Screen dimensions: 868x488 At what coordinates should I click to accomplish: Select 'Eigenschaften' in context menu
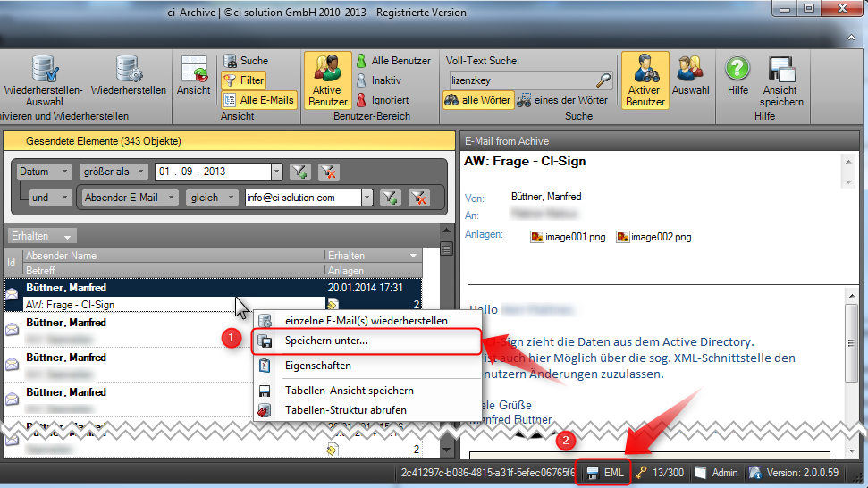coord(317,366)
